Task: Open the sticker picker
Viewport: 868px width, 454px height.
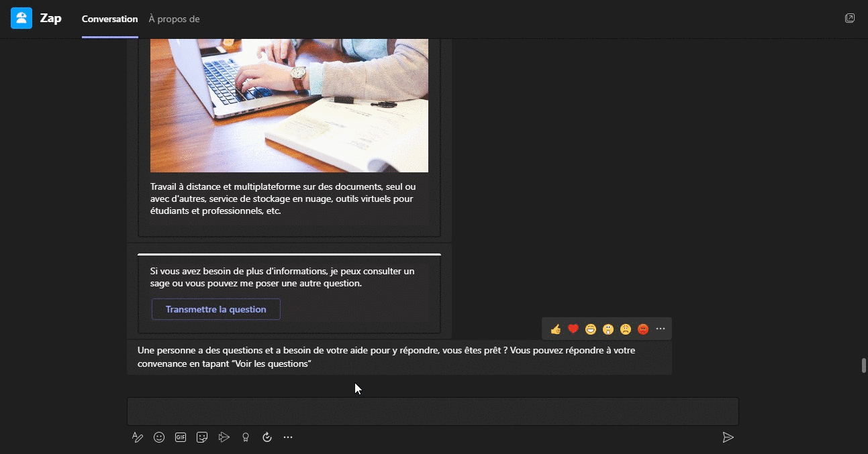Action: [202, 437]
